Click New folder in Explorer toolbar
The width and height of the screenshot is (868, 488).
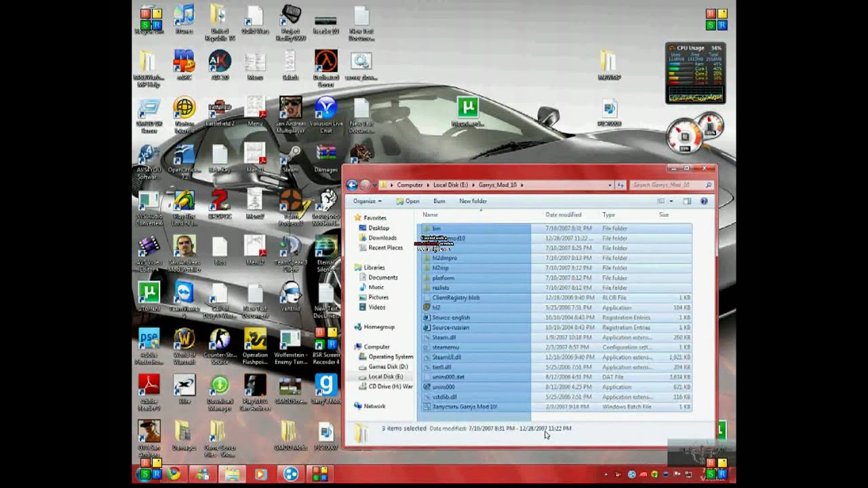click(473, 201)
